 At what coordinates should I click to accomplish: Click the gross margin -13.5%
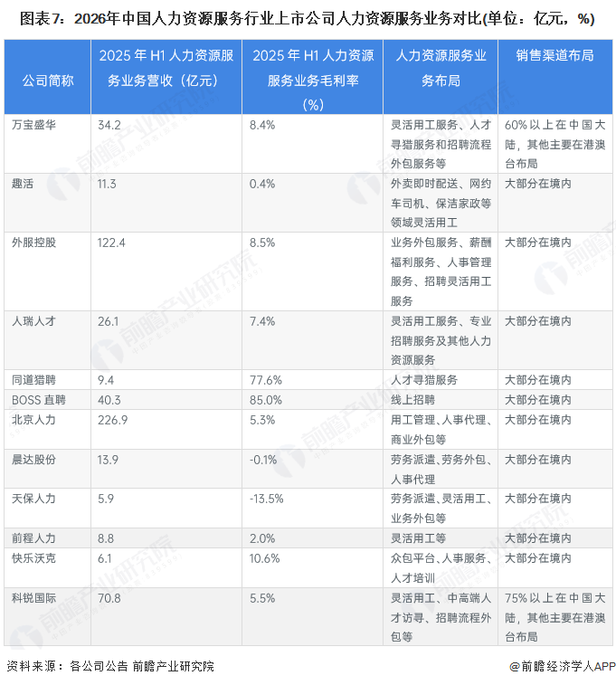coord(266,499)
